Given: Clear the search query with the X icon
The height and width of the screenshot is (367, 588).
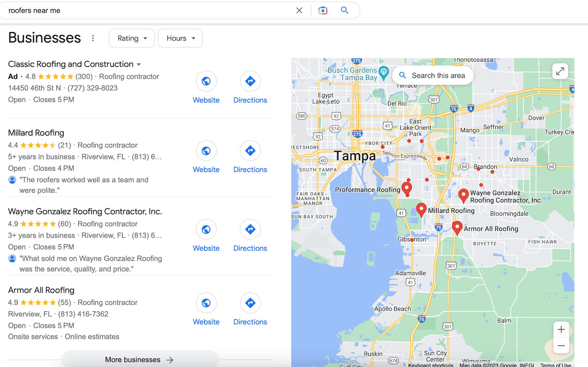Looking at the screenshot, I should point(299,10).
